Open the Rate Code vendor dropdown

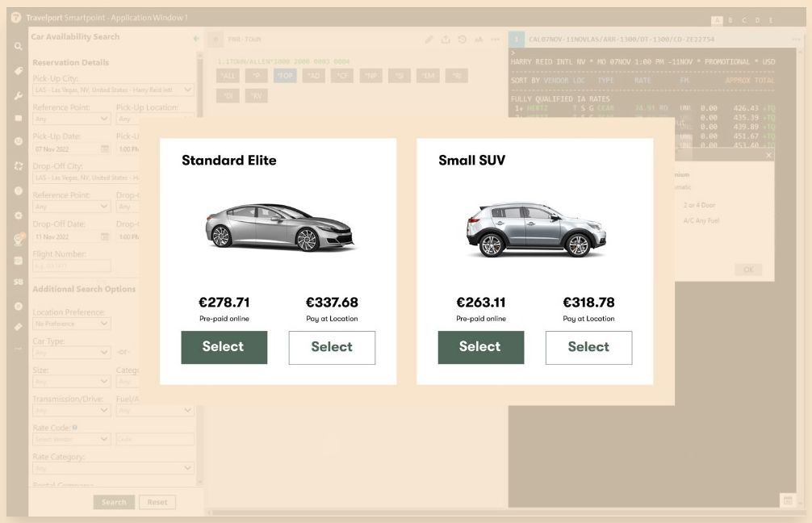click(72, 439)
